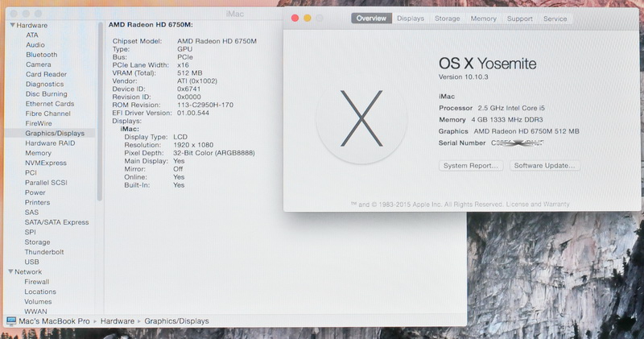Select SPI in the sidebar
The image size is (644, 339).
click(30, 232)
